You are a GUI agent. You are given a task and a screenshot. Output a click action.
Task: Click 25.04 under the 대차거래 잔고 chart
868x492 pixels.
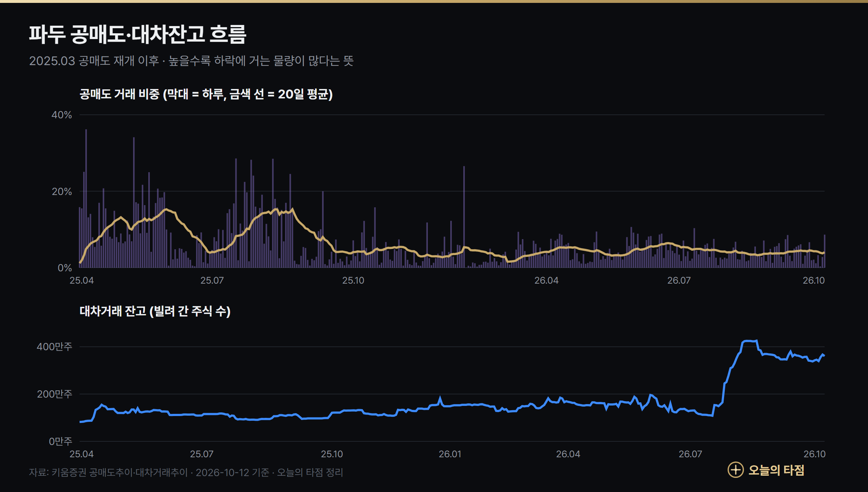pyautogui.click(x=82, y=454)
